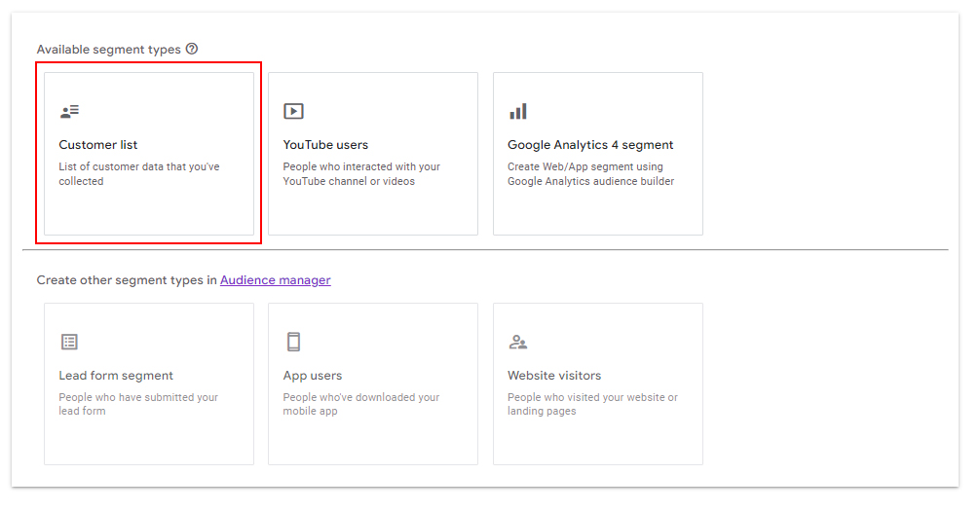Click 'People who've downloaded your mobile app'
The image size is (980, 511).
361,404
